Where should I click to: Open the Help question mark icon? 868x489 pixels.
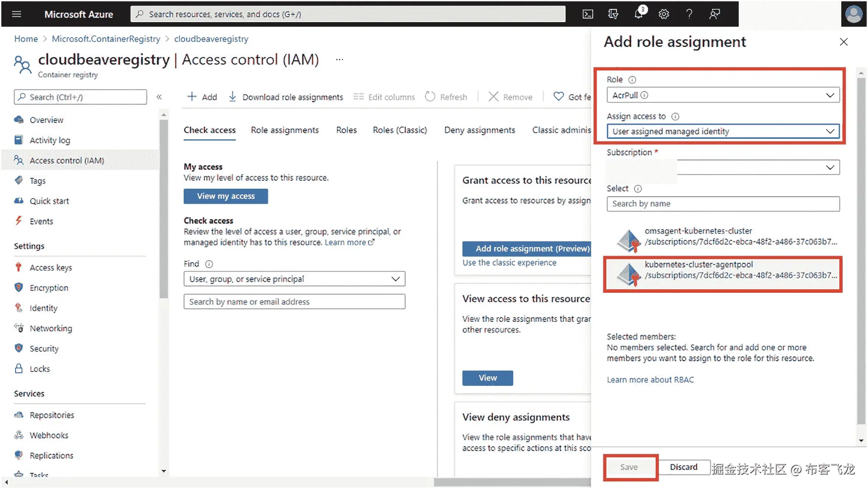click(x=689, y=14)
